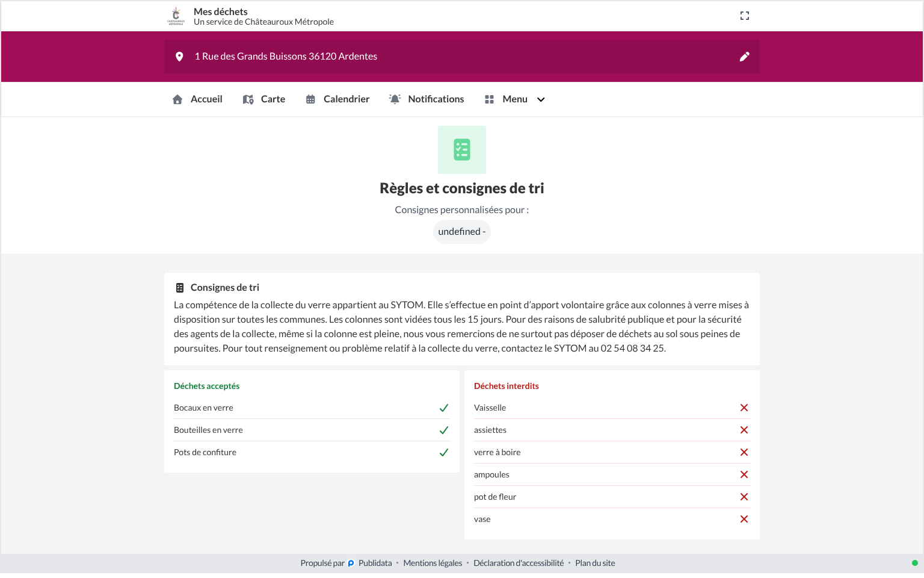Select the pot de fleur text
Screen dimensions: 924x578
495,497
